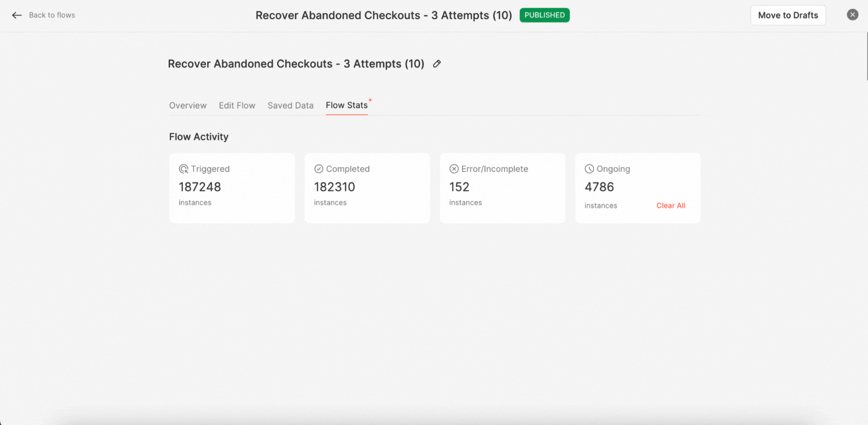Click the page scrollbar thumb

tap(867, 56)
